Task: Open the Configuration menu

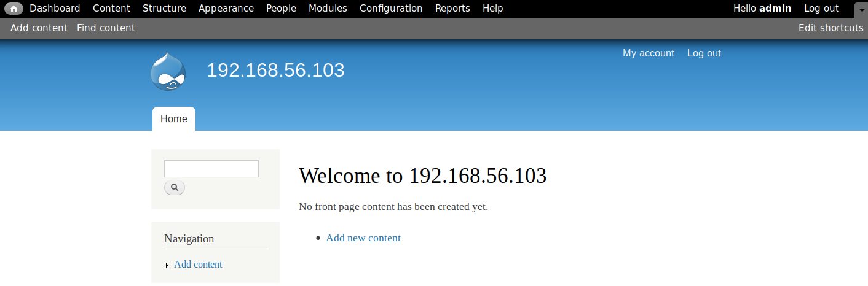Action: [x=391, y=9]
